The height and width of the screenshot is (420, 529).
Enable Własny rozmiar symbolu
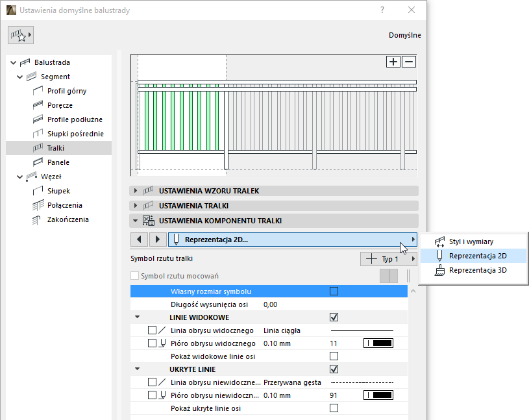pos(334,291)
